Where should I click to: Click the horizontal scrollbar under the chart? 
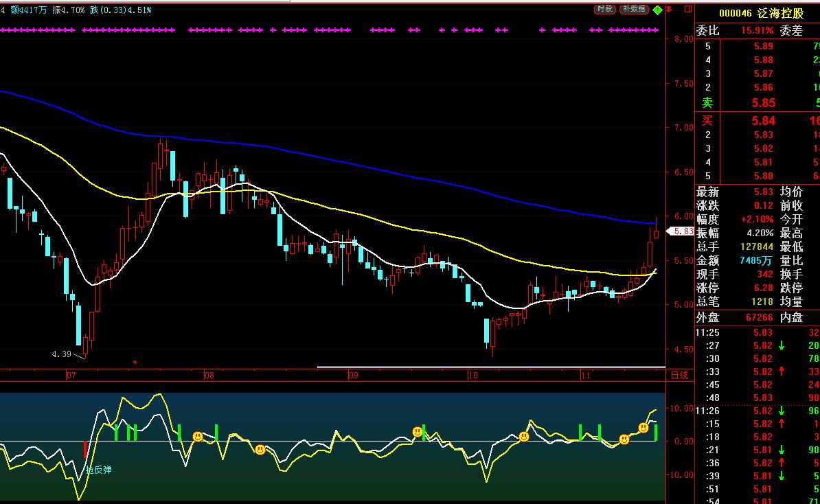(490, 367)
